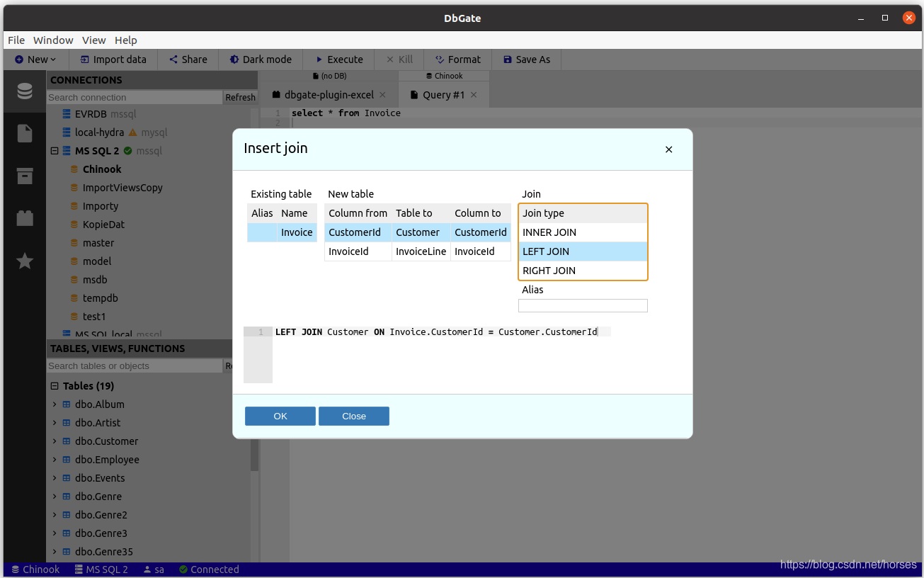Switch to the Query #1 tab
Image resolution: width=924 pixels, height=578 pixels.
(443, 95)
